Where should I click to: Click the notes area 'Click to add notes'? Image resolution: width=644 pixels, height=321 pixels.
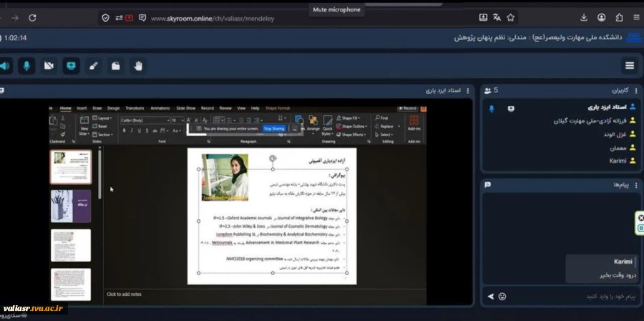[124, 294]
